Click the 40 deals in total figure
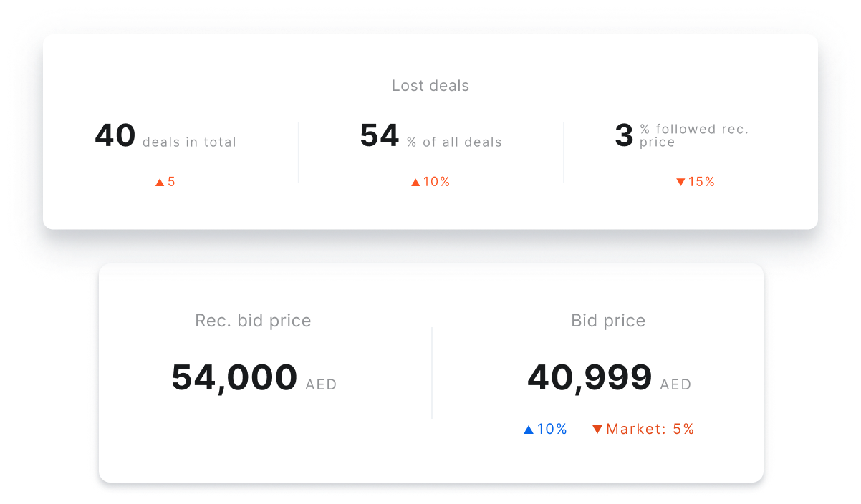 [165, 135]
